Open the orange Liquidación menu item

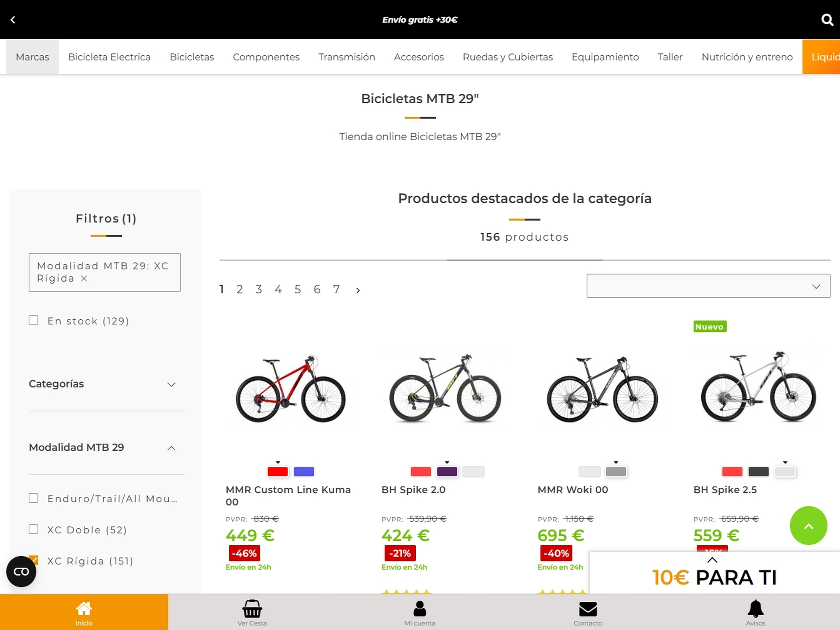(x=821, y=57)
